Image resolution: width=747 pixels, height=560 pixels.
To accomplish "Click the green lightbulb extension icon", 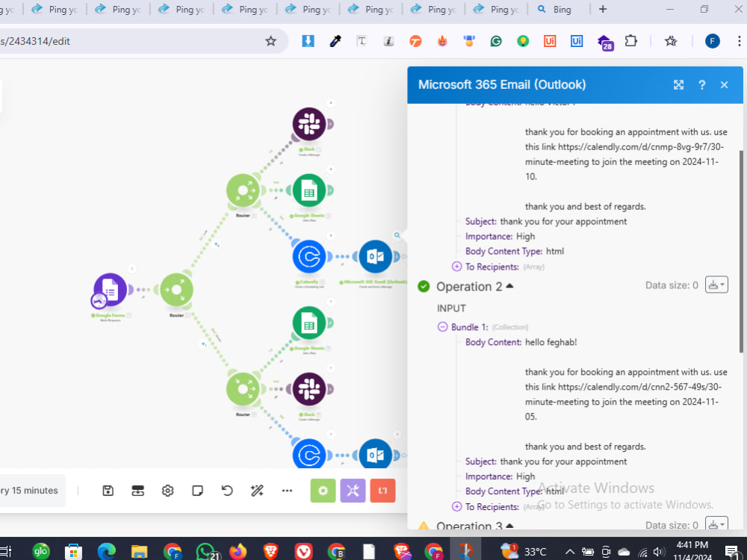I will coord(523,41).
